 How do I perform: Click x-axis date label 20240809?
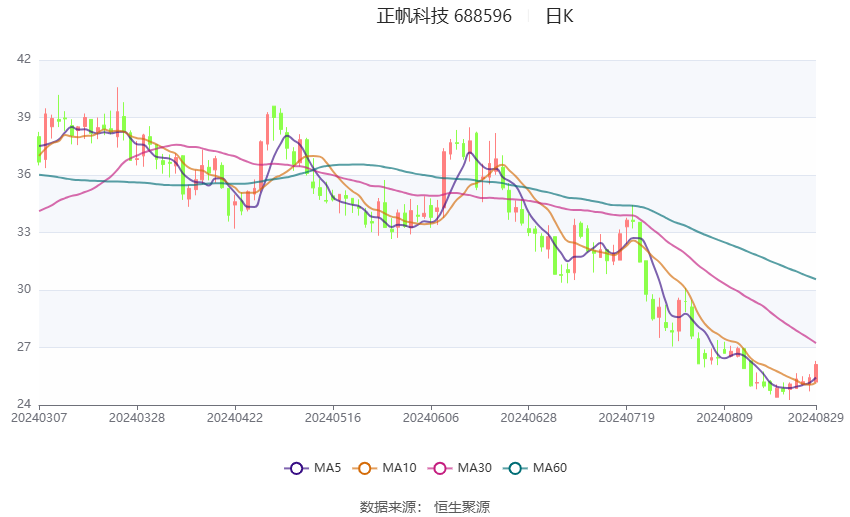pyautogui.click(x=724, y=418)
